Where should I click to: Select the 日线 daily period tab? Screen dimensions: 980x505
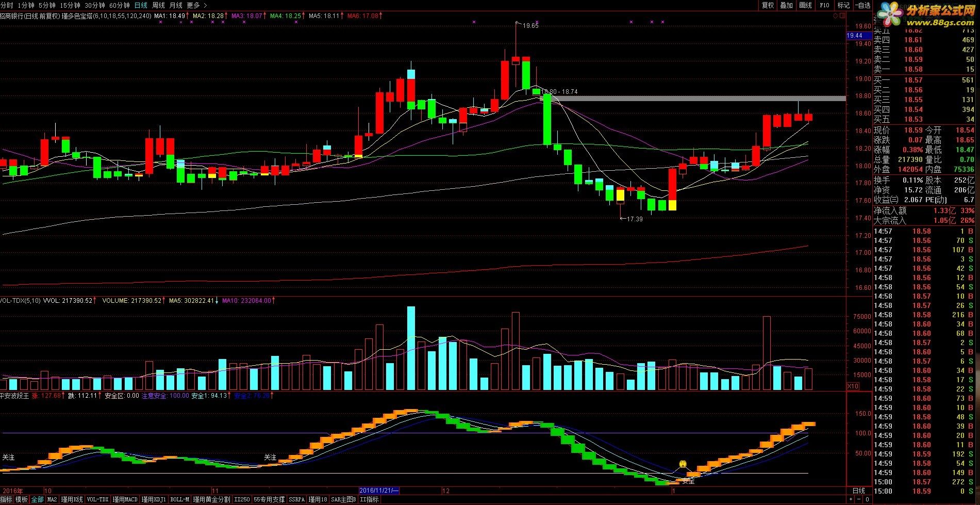(141, 5)
